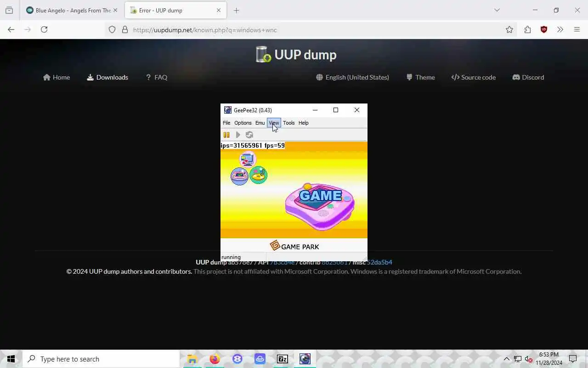Open the Source code link
Image resolution: width=588 pixels, height=368 pixels.
(474, 77)
